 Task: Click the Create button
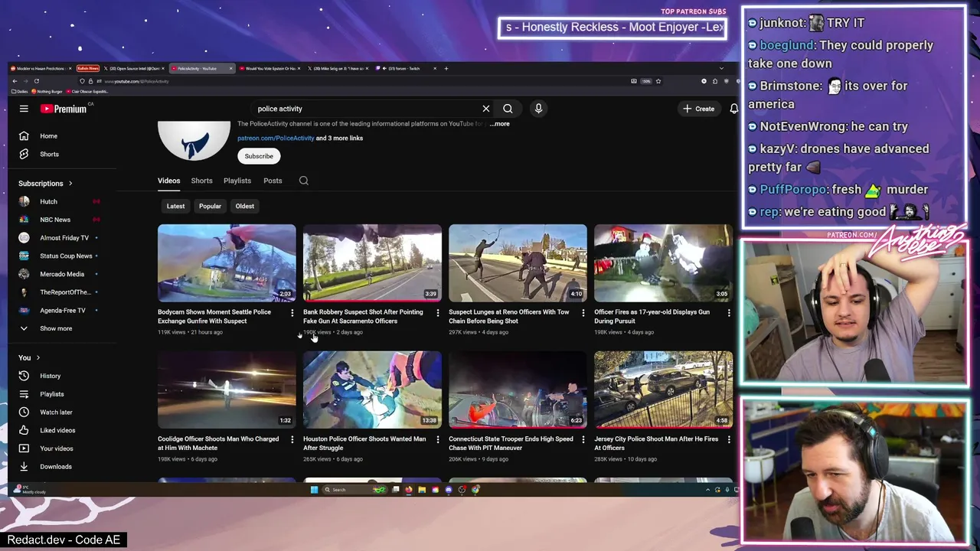[x=698, y=109]
